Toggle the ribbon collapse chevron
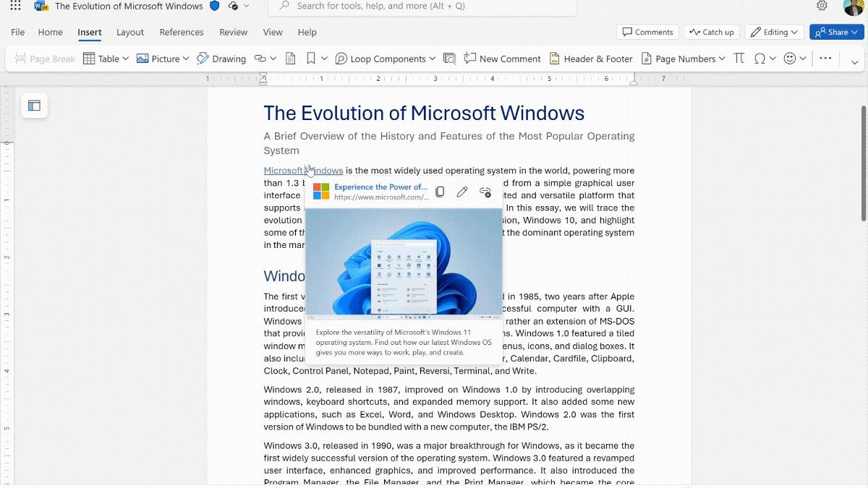The image size is (868, 488). (856, 64)
